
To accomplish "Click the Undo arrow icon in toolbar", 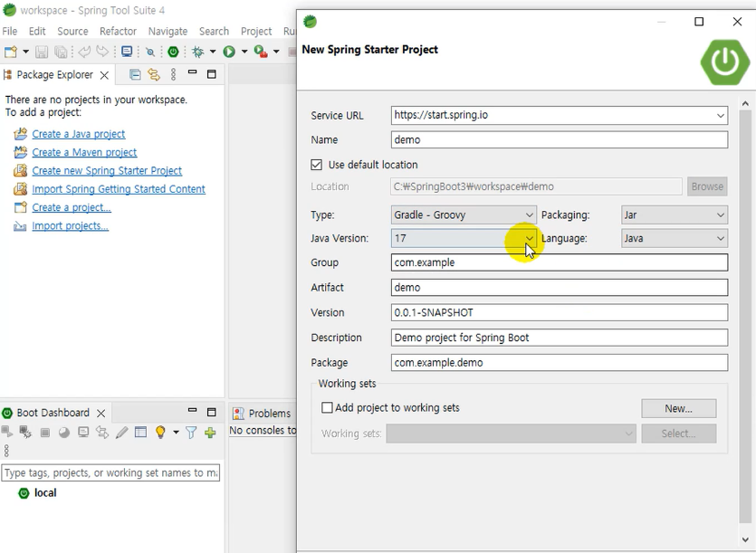I will pyautogui.click(x=84, y=52).
